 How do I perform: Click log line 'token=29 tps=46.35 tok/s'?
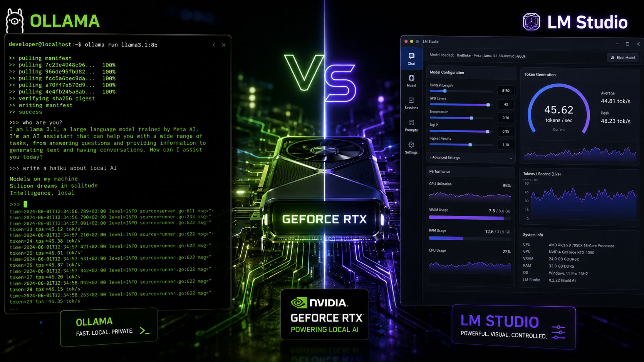tap(45, 302)
